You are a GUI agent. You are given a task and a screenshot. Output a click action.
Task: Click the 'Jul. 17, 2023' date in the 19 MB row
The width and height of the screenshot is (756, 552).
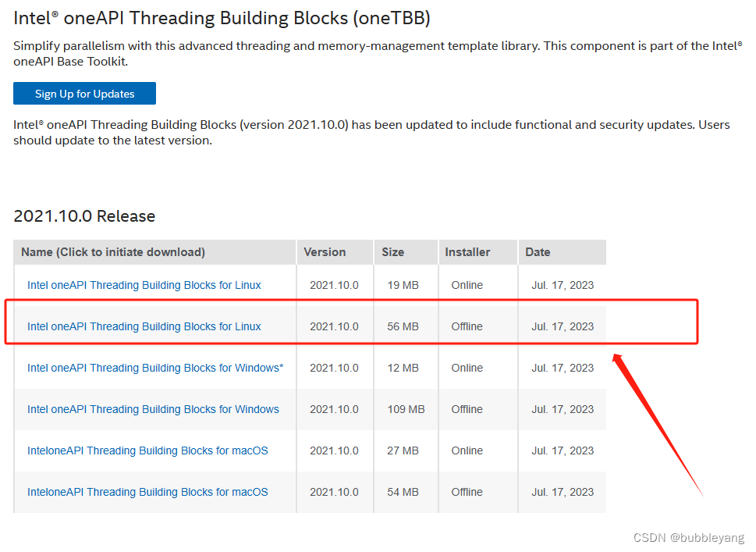563,285
